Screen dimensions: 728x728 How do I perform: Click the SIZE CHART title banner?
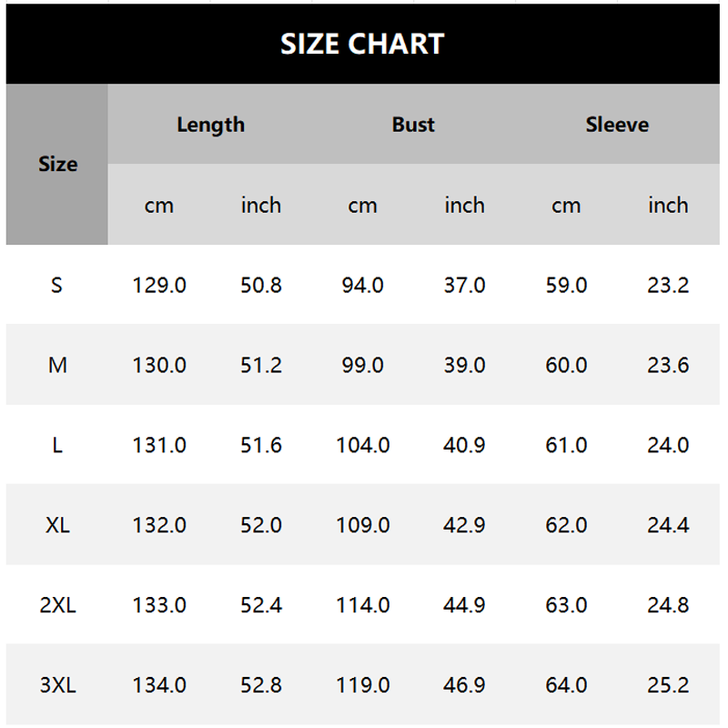[x=362, y=44]
